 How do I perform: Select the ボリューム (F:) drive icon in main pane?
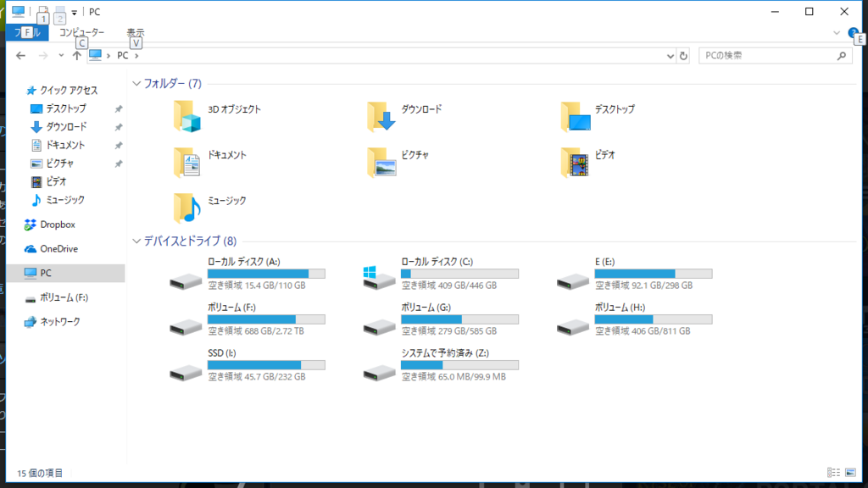[186, 326]
